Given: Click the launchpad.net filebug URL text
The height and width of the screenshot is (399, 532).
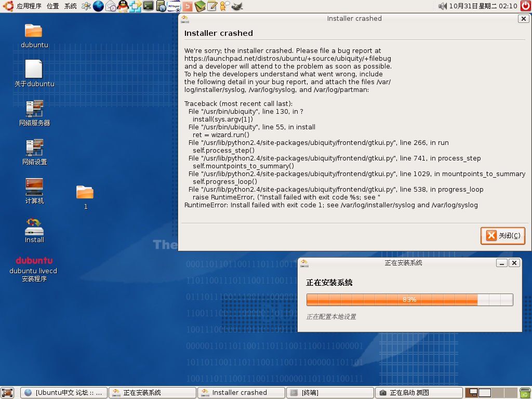Looking at the screenshot, I should [288, 58].
